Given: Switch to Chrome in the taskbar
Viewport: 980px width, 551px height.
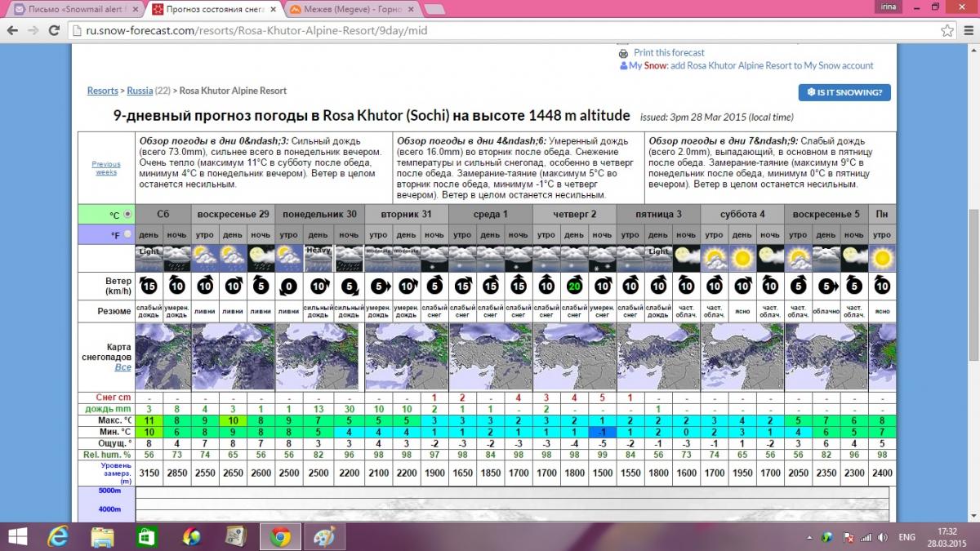Looking at the screenshot, I should pos(280,536).
